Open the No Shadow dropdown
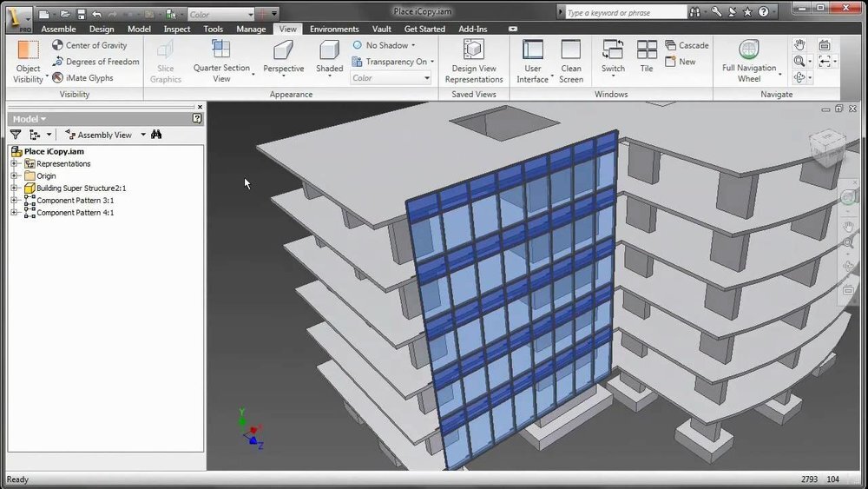 [385, 45]
